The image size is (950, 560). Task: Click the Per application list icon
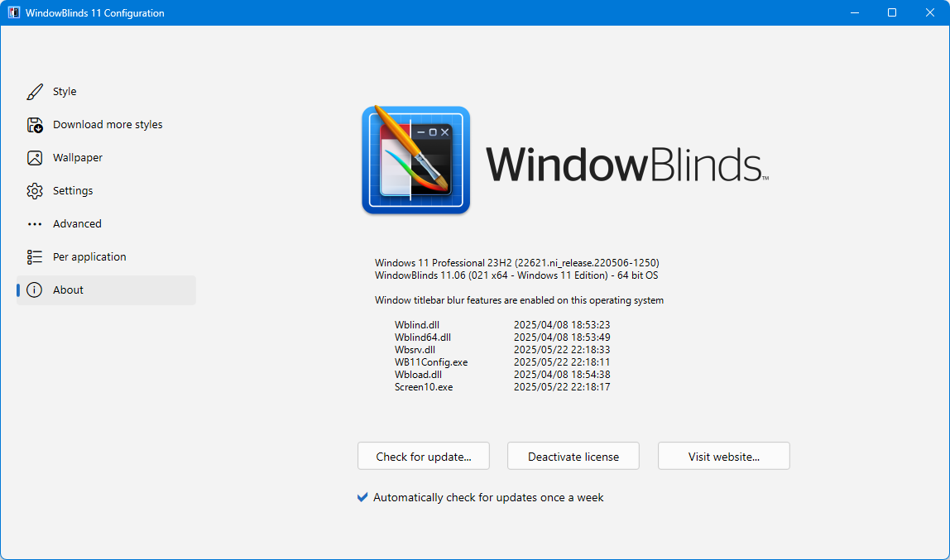click(x=35, y=256)
